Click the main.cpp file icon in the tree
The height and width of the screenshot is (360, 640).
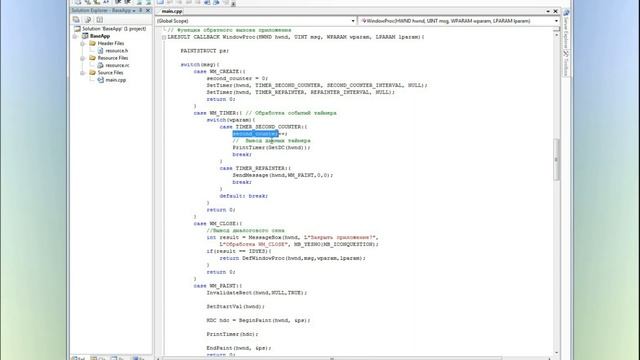click(x=100, y=80)
